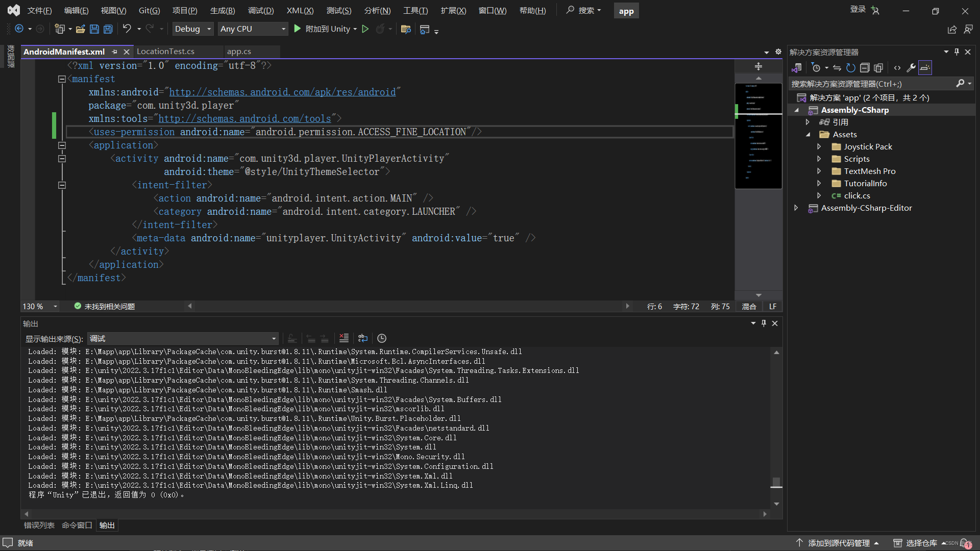Click Save All in the toolbar
The width and height of the screenshot is (980, 551).
[x=108, y=29]
